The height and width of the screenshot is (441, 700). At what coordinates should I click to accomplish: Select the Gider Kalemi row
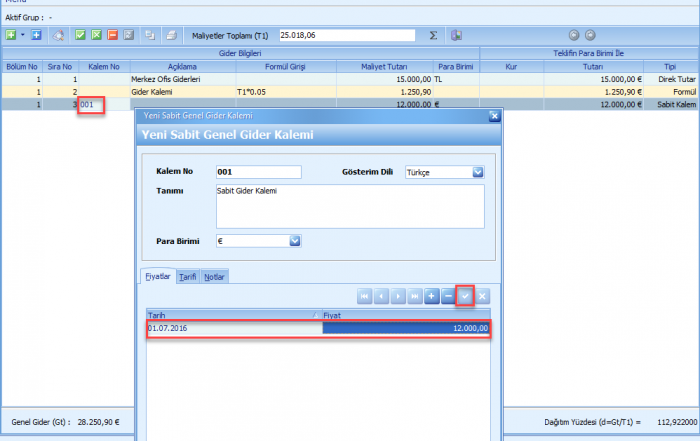180,91
